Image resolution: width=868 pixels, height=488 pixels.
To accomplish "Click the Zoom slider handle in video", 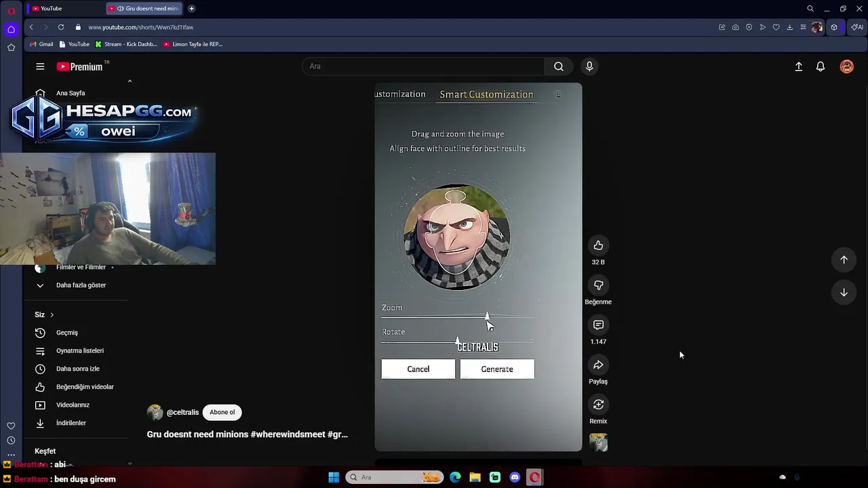I will click(487, 317).
